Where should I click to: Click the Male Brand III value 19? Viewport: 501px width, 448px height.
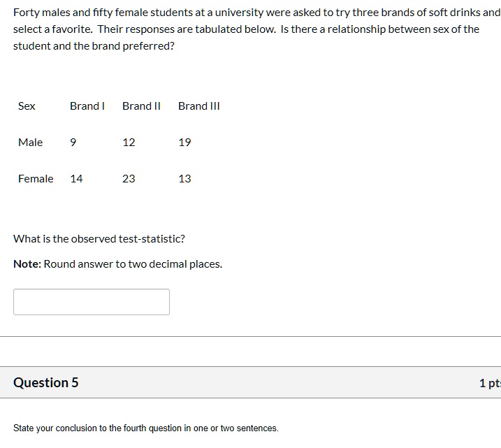pyautogui.click(x=184, y=142)
